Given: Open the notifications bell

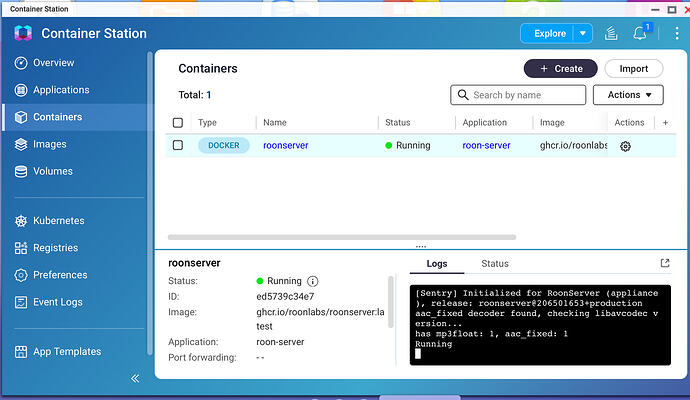Looking at the screenshot, I should [639, 33].
